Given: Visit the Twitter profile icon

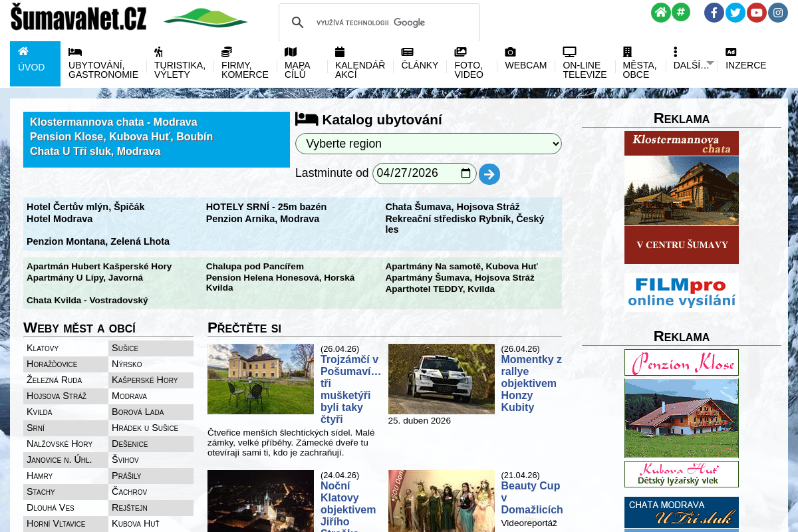Looking at the screenshot, I should coord(735,13).
